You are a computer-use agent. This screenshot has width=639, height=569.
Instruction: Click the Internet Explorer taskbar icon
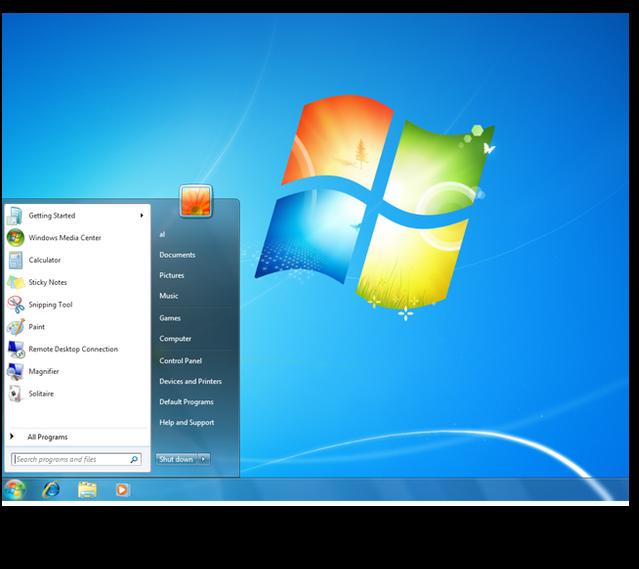pyautogui.click(x=51, y=489)
